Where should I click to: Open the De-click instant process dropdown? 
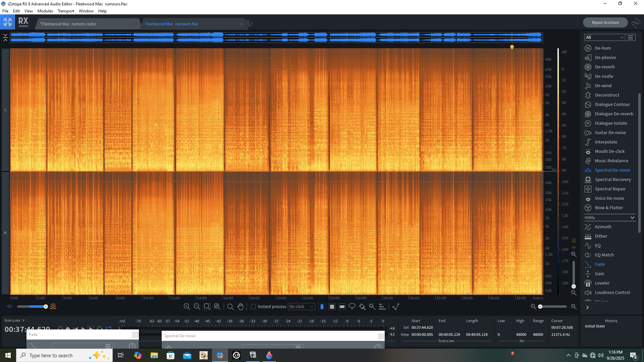(x=301, y=306)
